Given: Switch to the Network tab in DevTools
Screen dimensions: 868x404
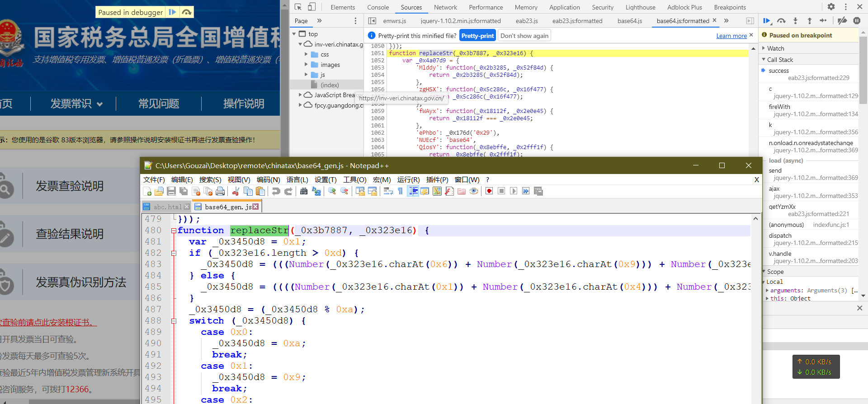Looking at the screenshot, I should tap(445, 7).
